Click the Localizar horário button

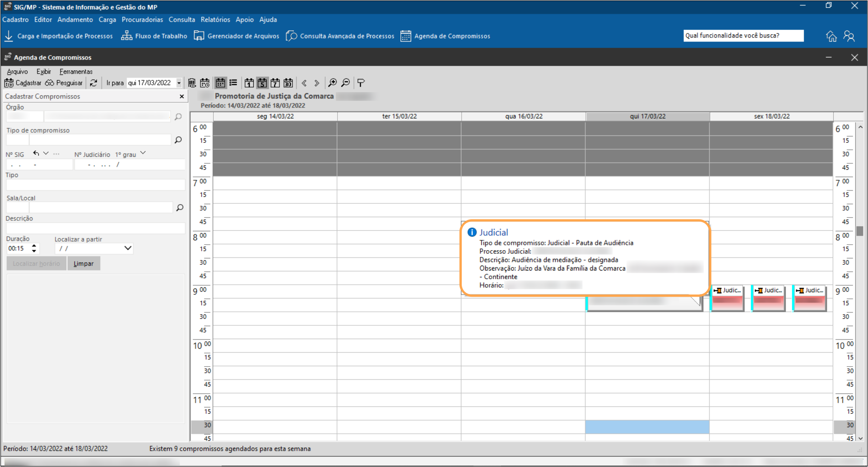pos(36,264)
